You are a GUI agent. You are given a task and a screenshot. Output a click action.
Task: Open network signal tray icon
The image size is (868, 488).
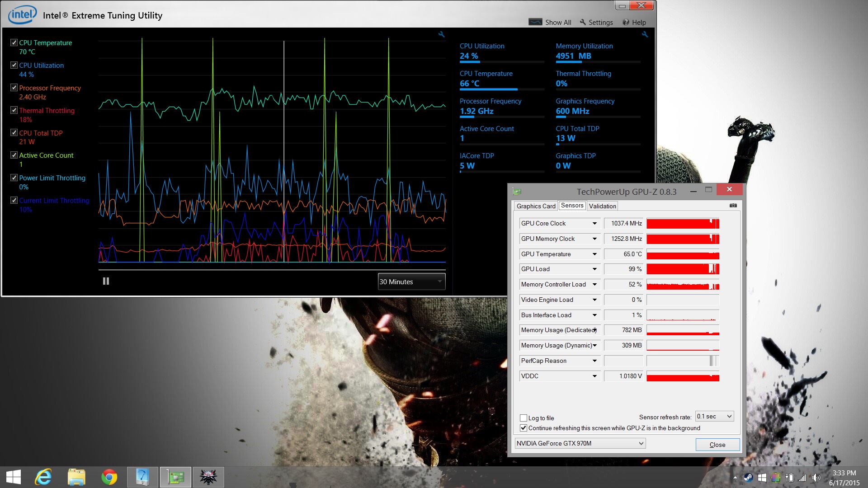pos(802,478)
